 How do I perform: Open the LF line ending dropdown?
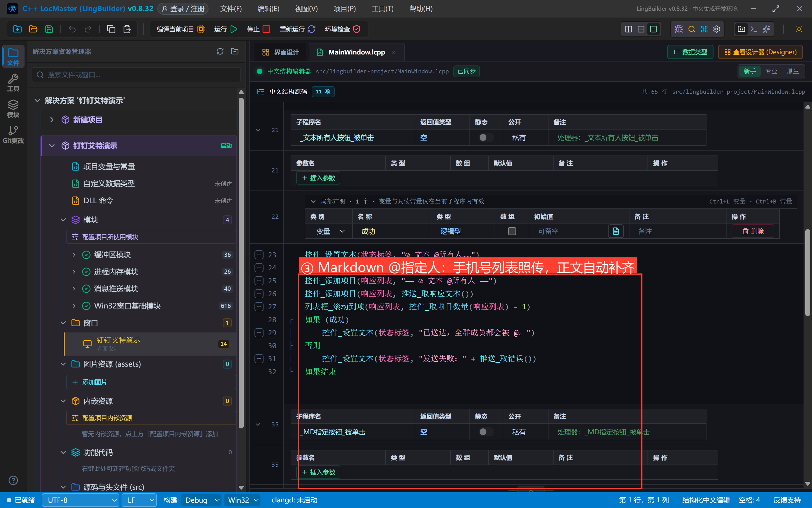[139, 500]
